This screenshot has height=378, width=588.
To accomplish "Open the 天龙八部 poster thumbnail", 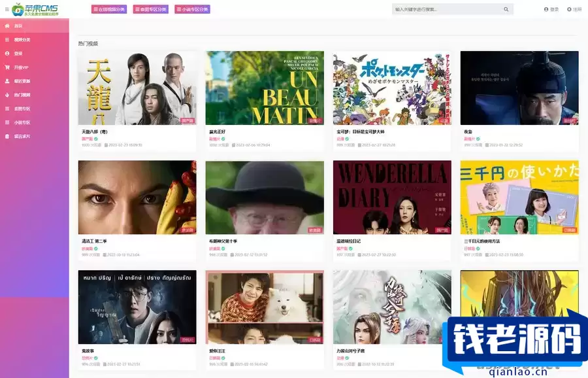I will [x=137, y=88].
